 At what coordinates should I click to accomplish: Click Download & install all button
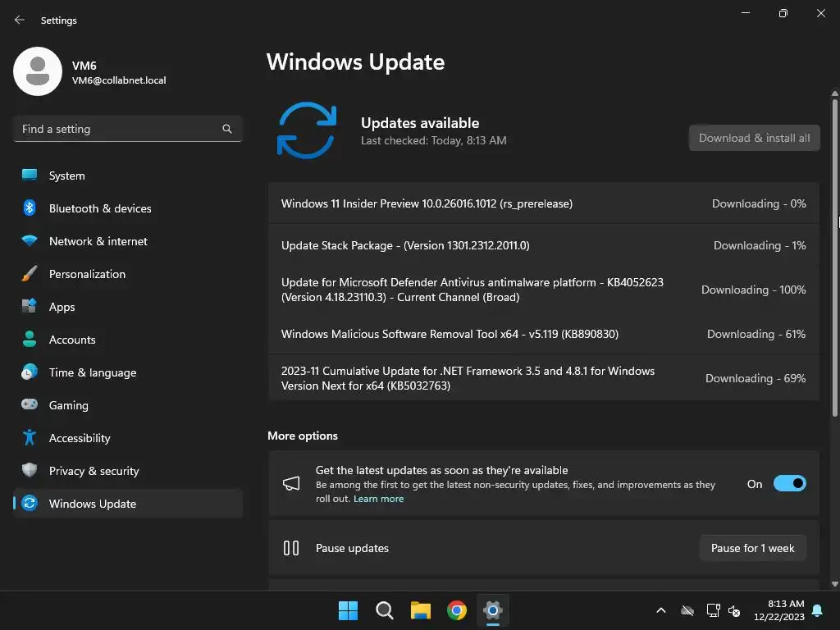point(755,138)
